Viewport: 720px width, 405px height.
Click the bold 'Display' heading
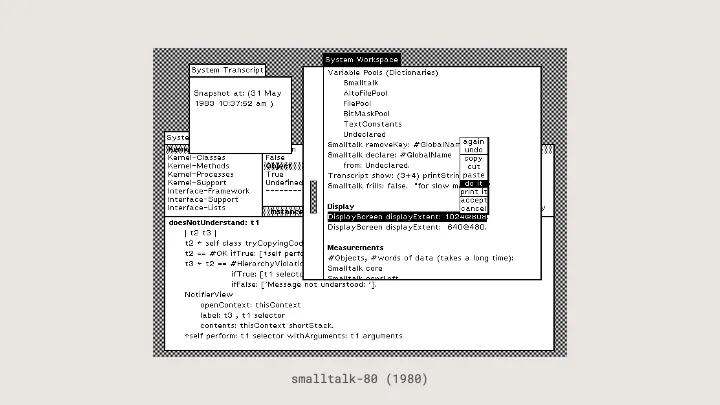[x=341, y=207]
